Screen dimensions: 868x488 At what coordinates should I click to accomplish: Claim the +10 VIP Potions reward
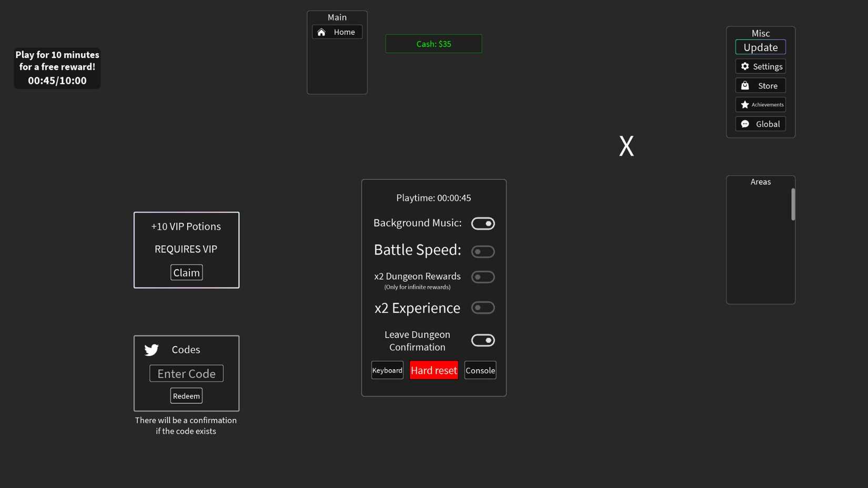186,272
